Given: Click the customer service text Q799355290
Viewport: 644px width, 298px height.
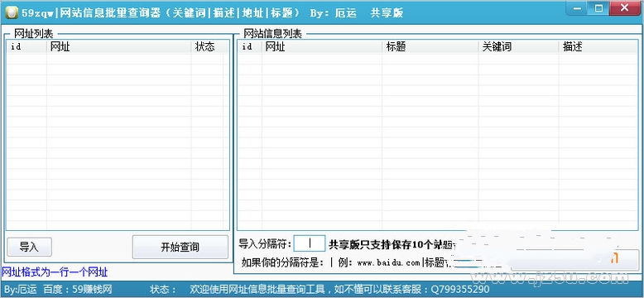Looking at the screenshot, I should tap(459, 290).
